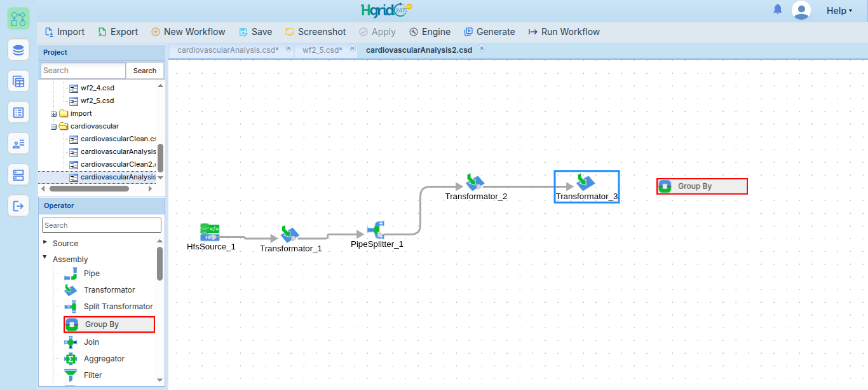
Task: Pick the Transformator operator in the panel
Action: click(x=100, y=290)
